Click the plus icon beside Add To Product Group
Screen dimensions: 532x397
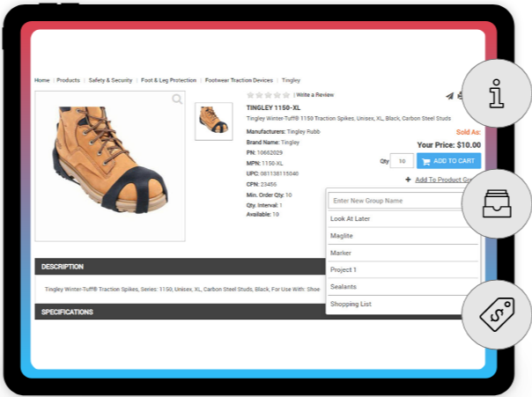click(x=408, y=180)
